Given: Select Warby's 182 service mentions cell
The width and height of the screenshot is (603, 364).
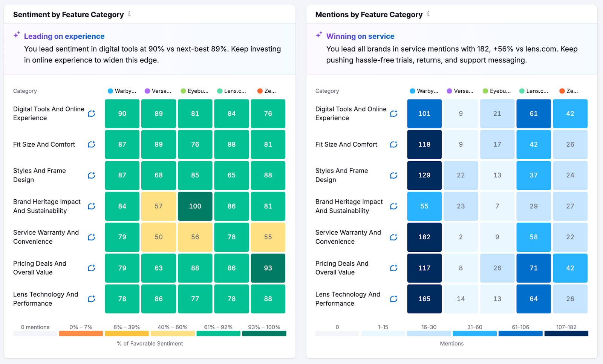Looking at the screenshot, I should (424, 237).
